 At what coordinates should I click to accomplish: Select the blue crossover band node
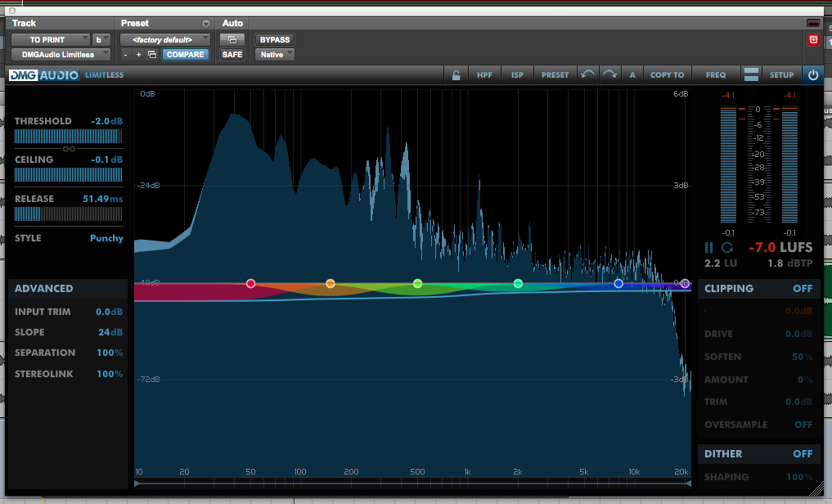618,284
